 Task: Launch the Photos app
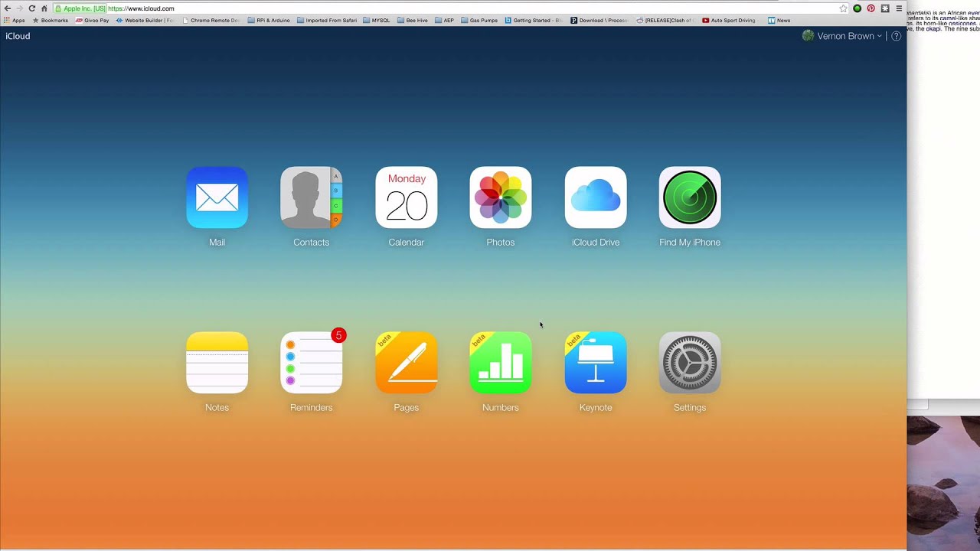[500, 197]
